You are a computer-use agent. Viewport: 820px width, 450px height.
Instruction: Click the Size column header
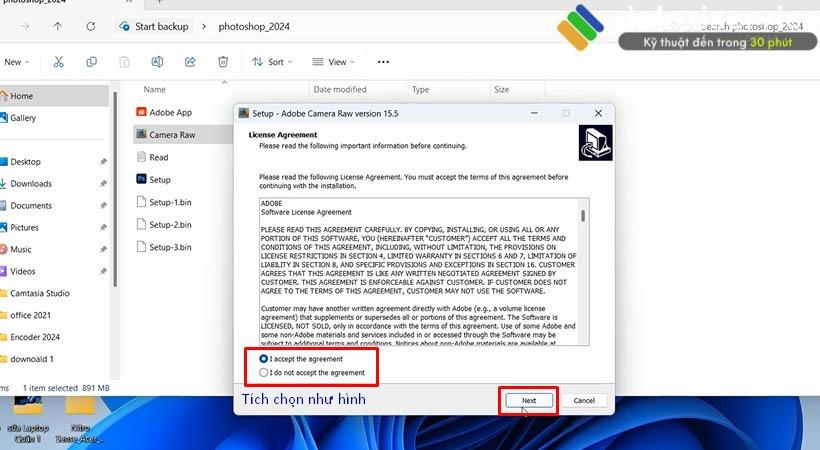[502, 89]
